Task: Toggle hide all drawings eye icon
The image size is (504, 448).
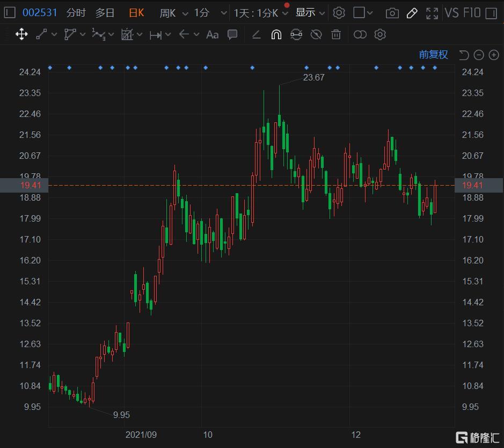Action: pyautogui.click(x=316, y=35)
